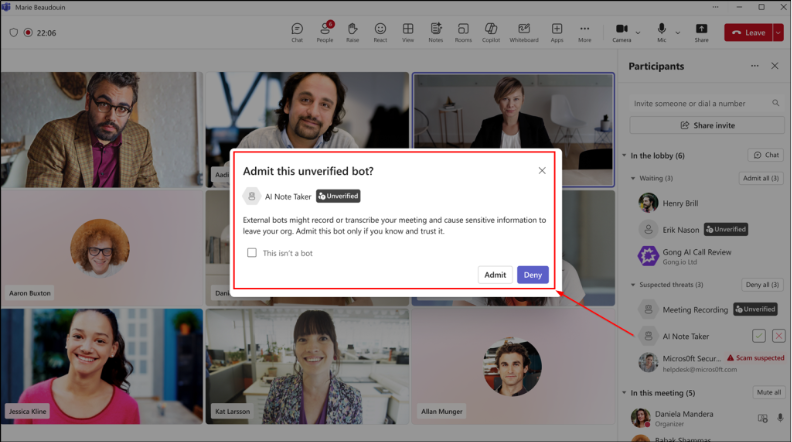The image size is (792, 442).
Task: Click Unverified badge next to Erik Nason
Action: (x=726, y=229)
